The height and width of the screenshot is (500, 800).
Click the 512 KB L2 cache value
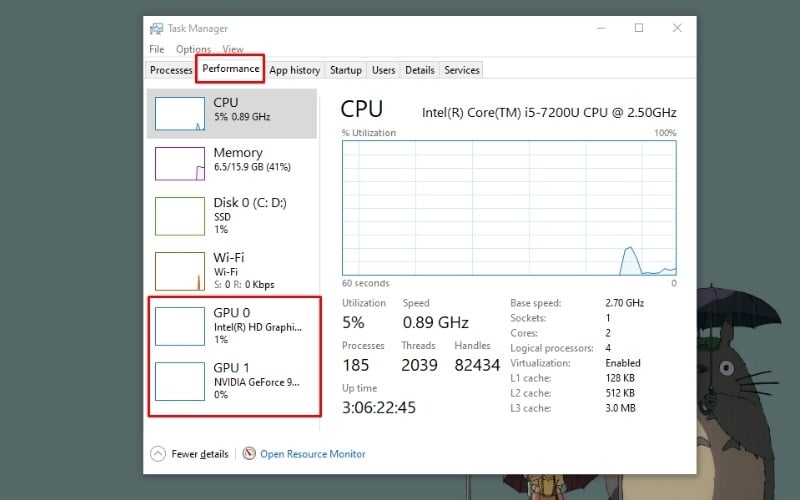click(x=620, y=393)
